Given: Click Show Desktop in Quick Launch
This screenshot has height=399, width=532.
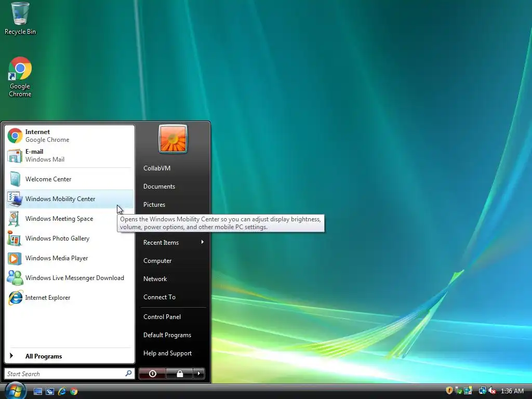Looking at the screenshot, I should (38, 391).
